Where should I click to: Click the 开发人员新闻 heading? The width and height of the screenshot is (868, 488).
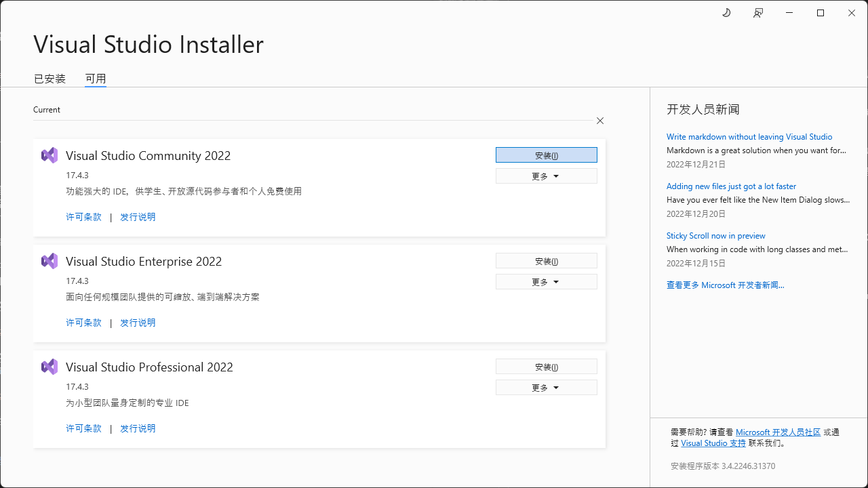click(x=703, y=110)
